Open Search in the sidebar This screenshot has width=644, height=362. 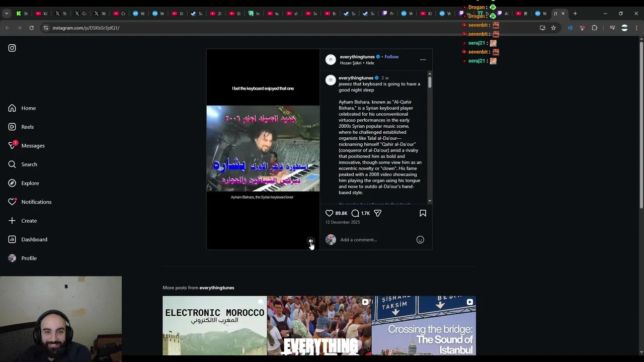pos(23,164)
